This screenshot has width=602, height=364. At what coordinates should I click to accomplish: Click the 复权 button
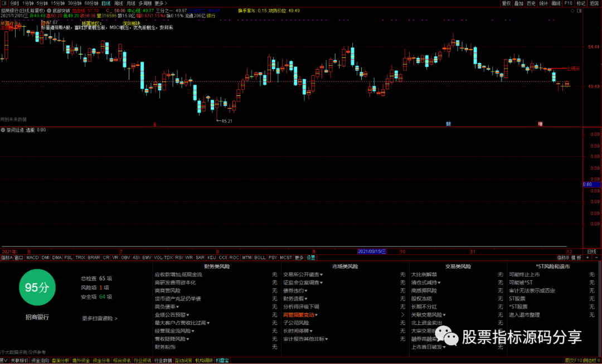506,3
